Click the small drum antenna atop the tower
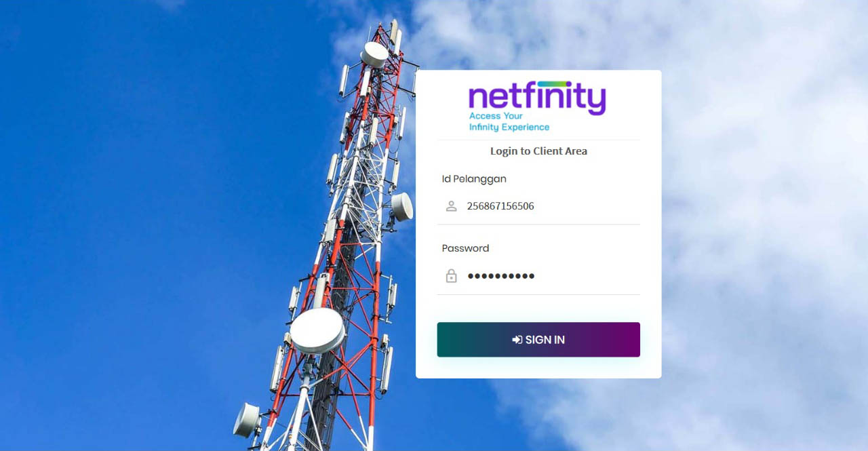 coord(374,54)
